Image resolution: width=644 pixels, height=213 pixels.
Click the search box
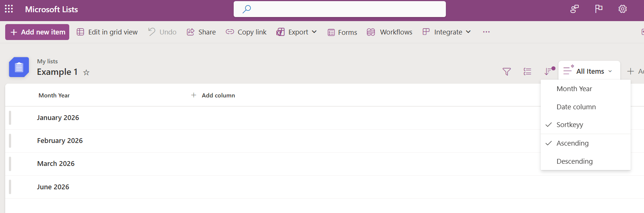click(340, 9)
